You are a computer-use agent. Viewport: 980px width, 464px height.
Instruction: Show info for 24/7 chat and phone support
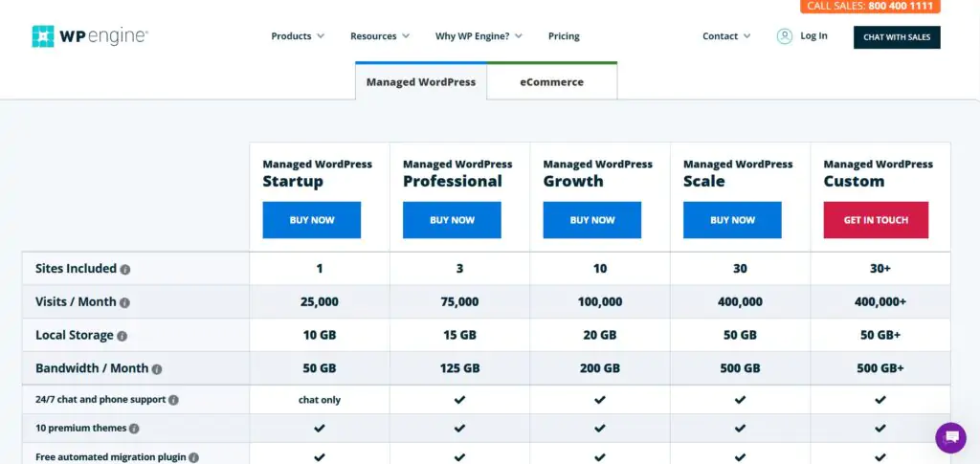(173, 400)
